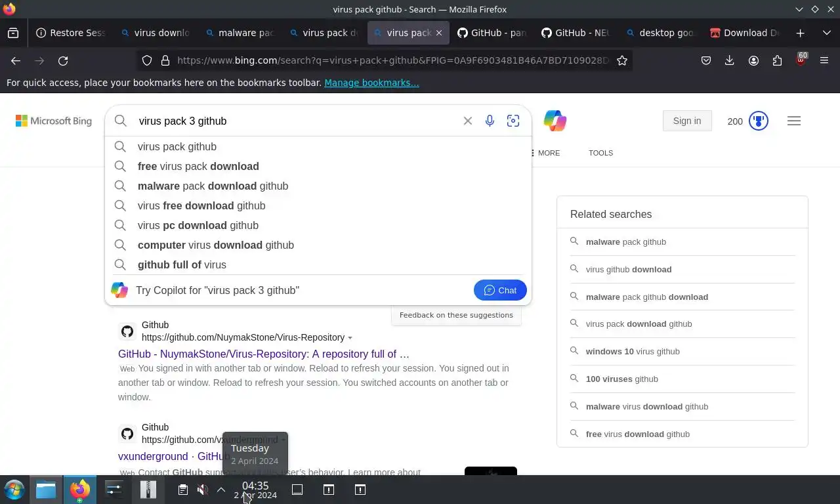The image size is (840, 504).
Task: Close the active virus pack tab
Action: [439, 33]
